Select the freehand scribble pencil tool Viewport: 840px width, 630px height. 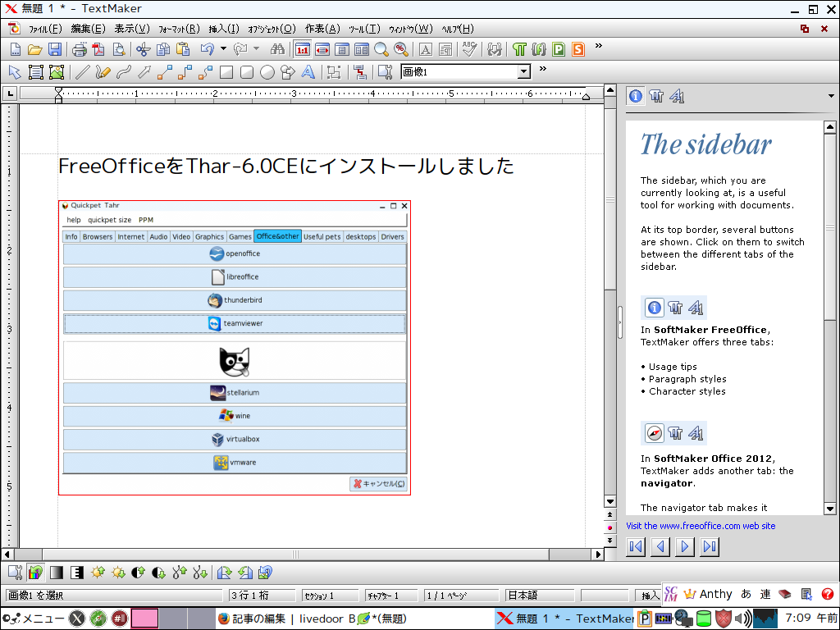[103, 72]
